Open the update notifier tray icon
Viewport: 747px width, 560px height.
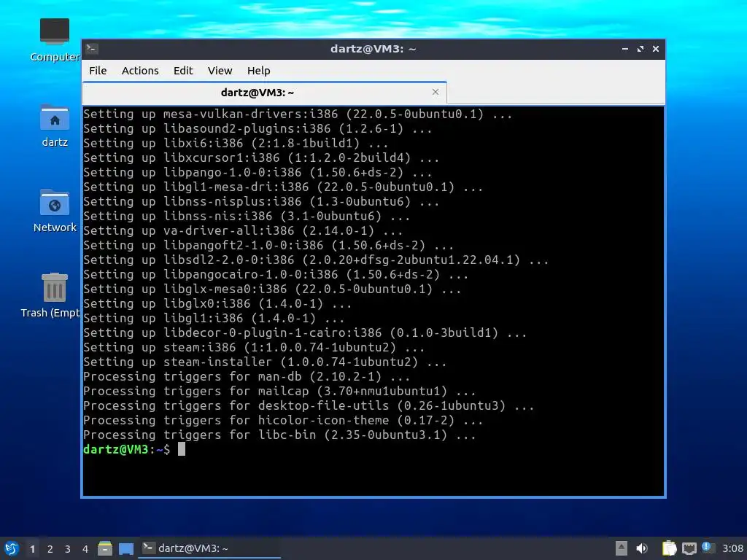pyautogui.click(x=708, y=548)
